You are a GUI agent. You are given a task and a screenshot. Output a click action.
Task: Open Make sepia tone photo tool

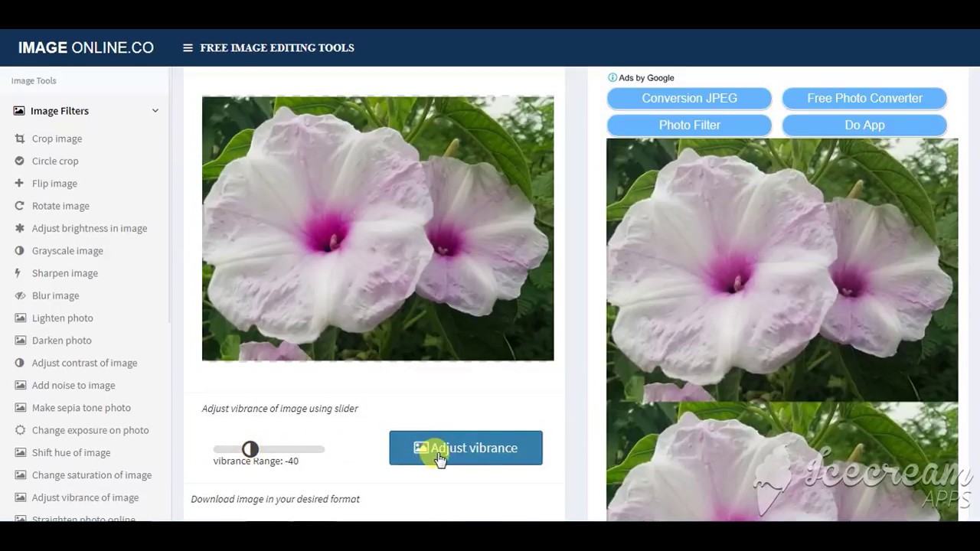81,407
